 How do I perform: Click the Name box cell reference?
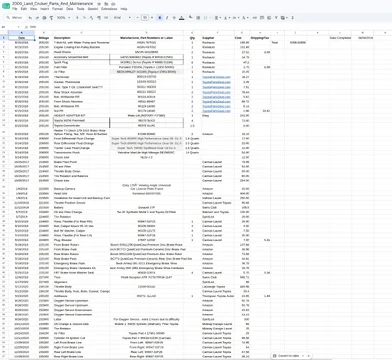click(x=10, y=27)
